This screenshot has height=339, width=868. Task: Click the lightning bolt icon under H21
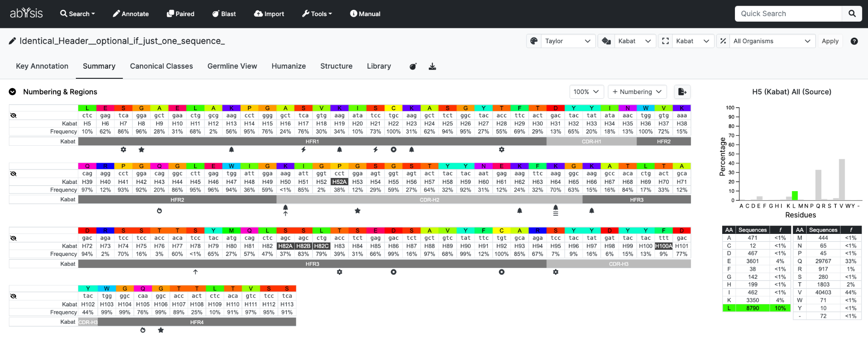[376, 150]
